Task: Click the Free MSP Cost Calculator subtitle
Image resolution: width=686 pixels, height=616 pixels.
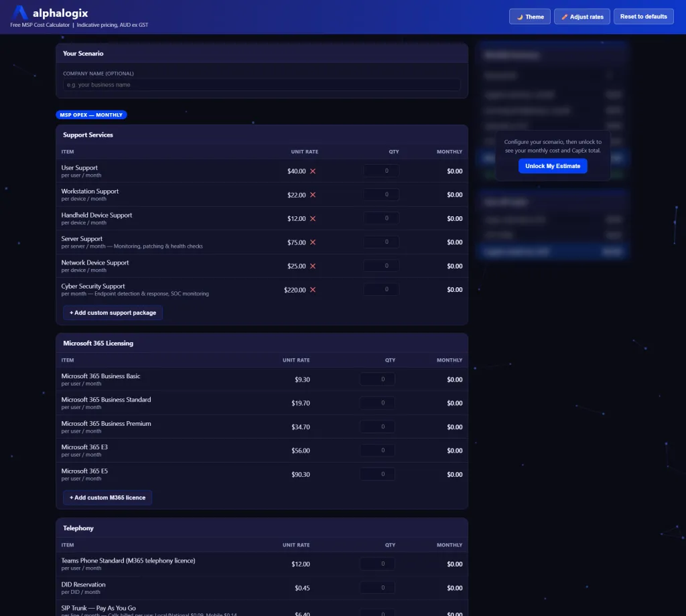Action: 40,25
